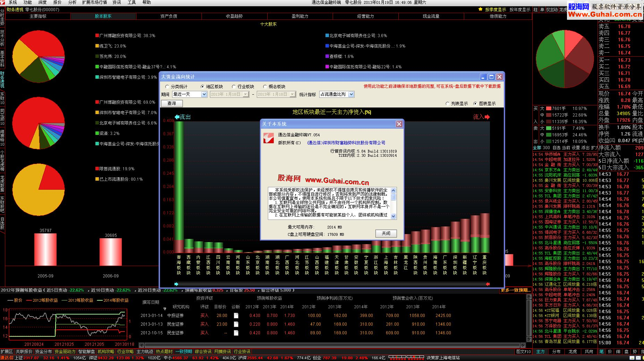Click the 关闭 button in the about dialog

point(386,233)
